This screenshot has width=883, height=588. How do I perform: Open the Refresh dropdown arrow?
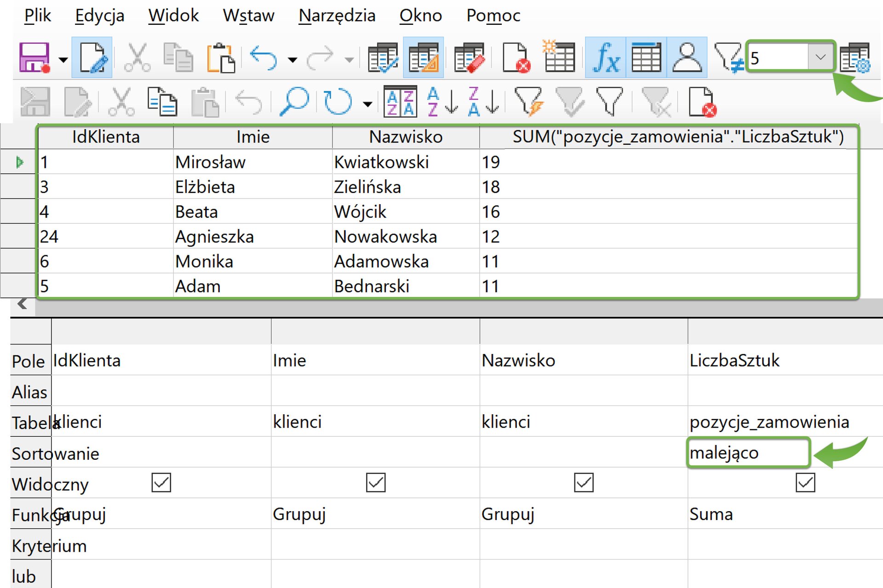(x=367, y=104)
